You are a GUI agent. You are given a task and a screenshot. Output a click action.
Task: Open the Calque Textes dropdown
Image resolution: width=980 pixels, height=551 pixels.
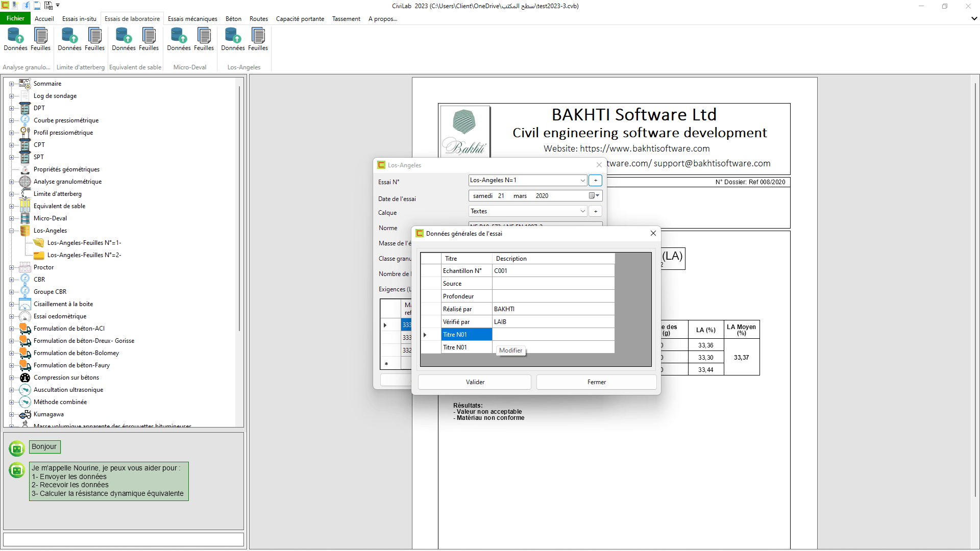[x=582, y=211]
